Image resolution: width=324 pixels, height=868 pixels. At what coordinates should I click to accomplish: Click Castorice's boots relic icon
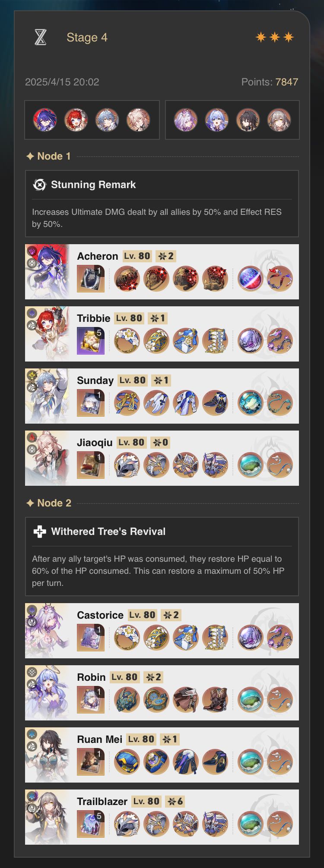click(x=215, y=638)
